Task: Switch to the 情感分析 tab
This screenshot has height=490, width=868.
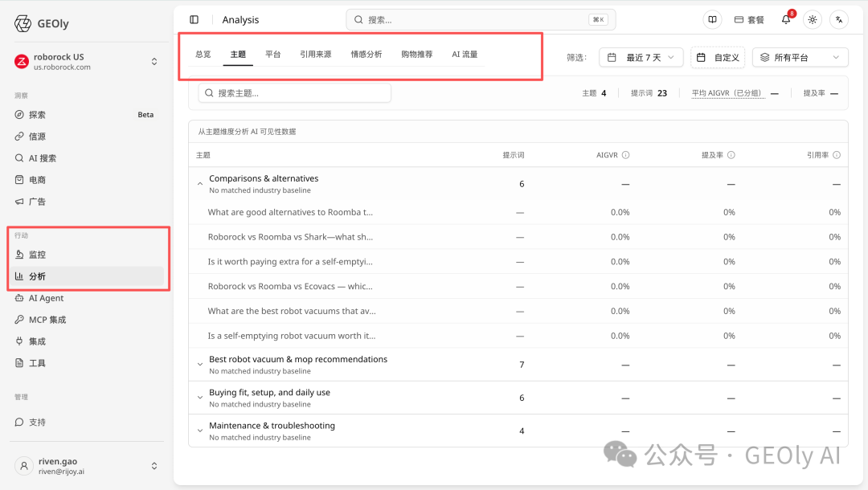Action: pos(366,54)
